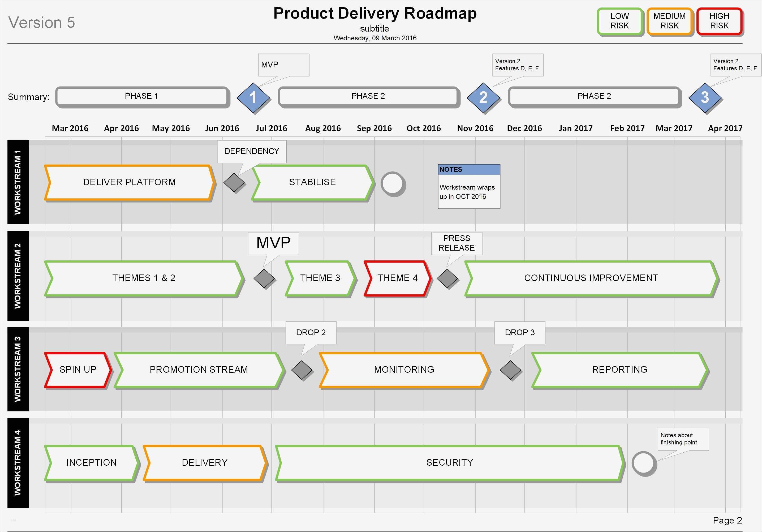Select the gray diamond under PRESS RELEASE
This screenshot has height=532, width=762.
pos(447,278)
